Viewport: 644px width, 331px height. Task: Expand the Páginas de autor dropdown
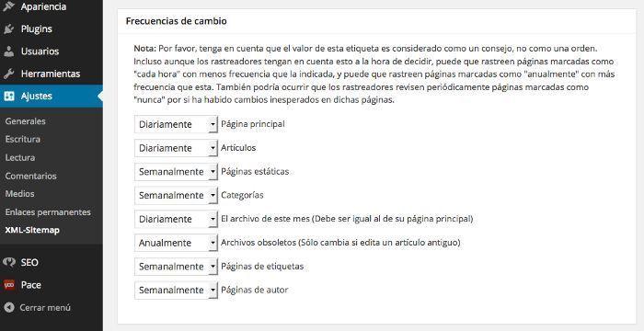(x=177, y=290)
